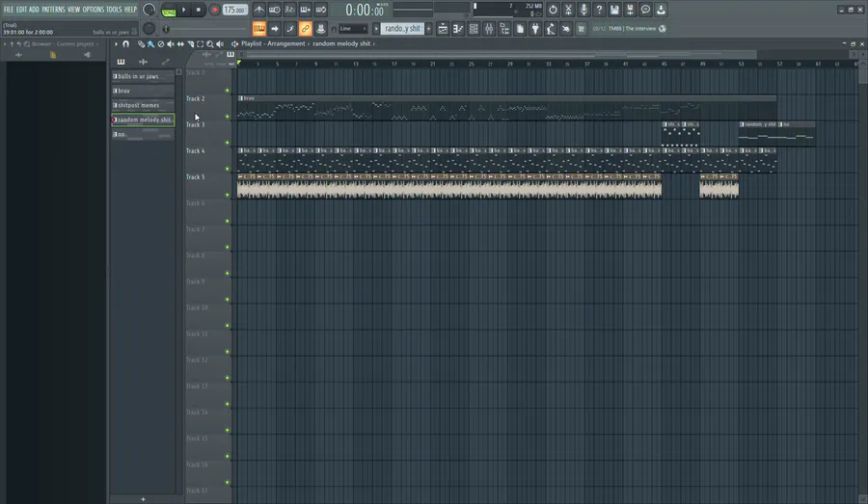Click the Playlist horizontal scrollbar
The width and height of the screenshot is (868, 504).
502,54
